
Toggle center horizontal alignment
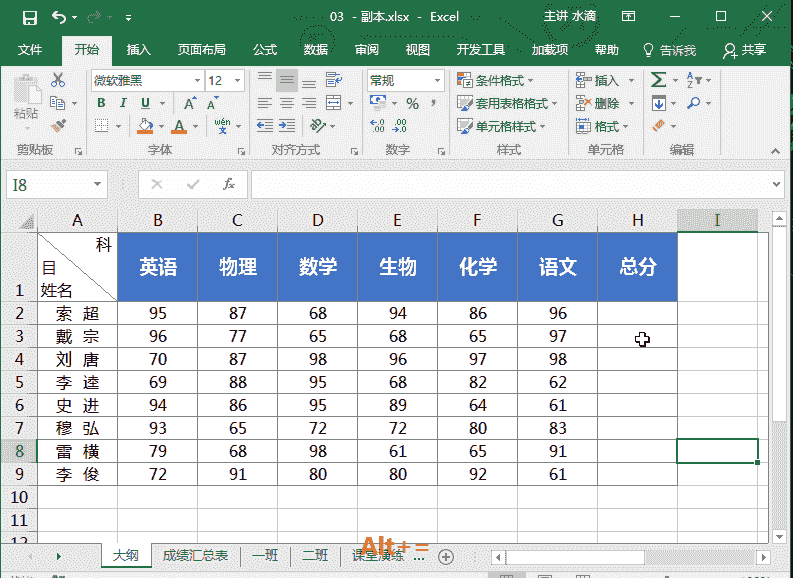(x=287, y=103)
